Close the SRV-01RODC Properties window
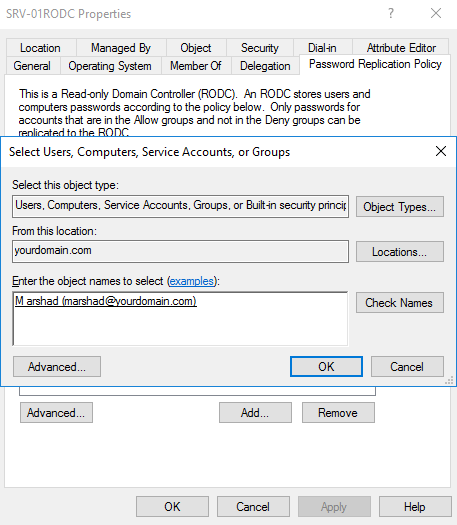 pyautogui.click(x=436, y=14)
